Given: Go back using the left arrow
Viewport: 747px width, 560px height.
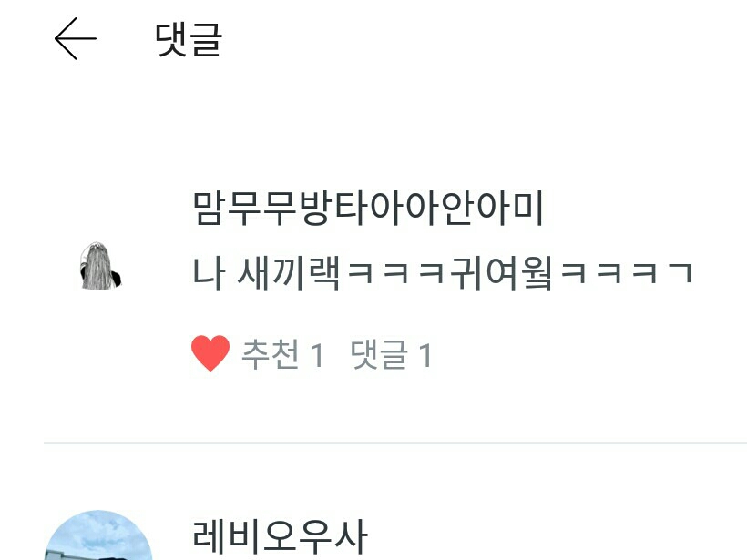Looking at the screenshot, I should click(76, 38).
